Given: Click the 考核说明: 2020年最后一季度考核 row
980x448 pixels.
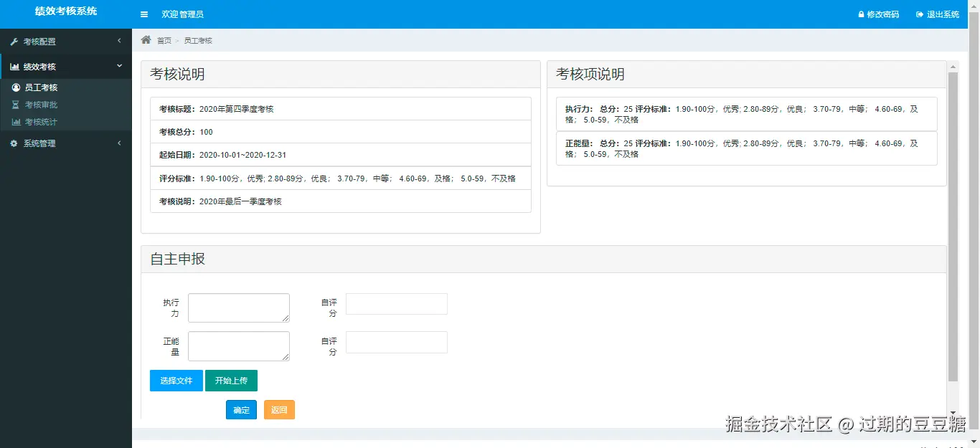Looking at the screenshot, I should [x=341, y=201].
